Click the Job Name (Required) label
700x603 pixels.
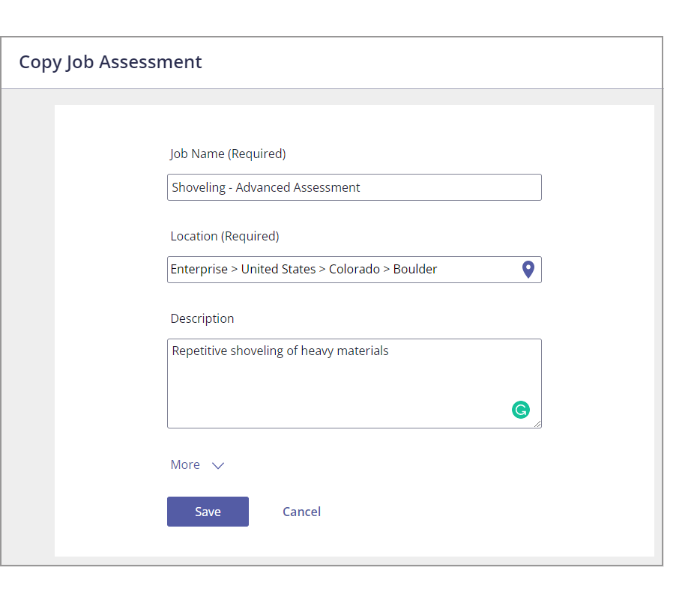pos(228,154)
